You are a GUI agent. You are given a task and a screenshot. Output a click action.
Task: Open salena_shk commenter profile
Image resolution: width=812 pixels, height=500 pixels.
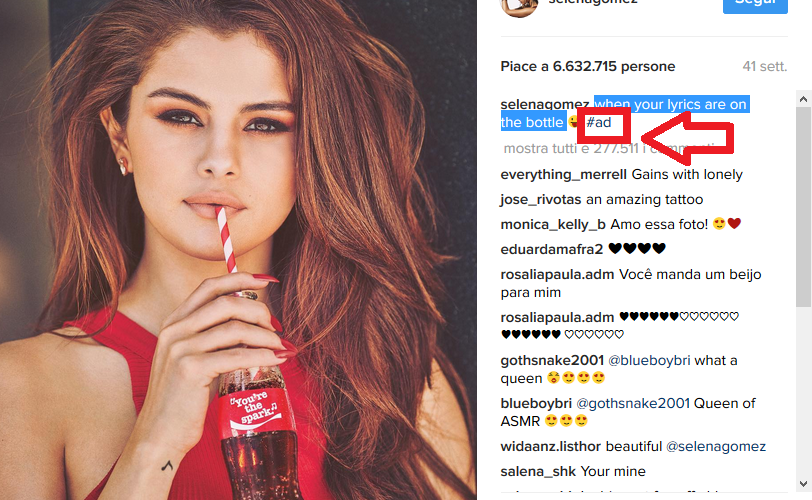(538, 472)
